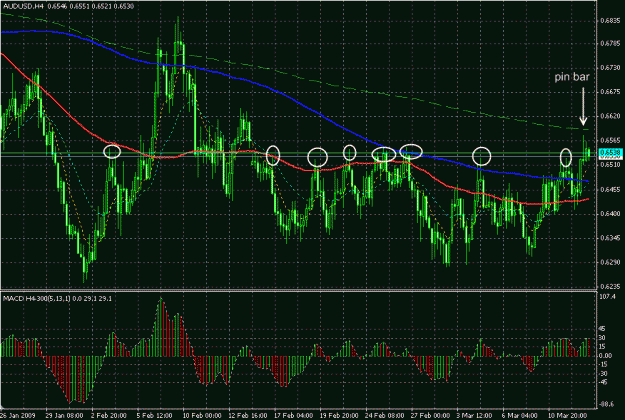Select the 10 Feb 00:00 time label
The height and width of the screenshot is (420, 625).
pyautogui.click(x=202, y=416)
